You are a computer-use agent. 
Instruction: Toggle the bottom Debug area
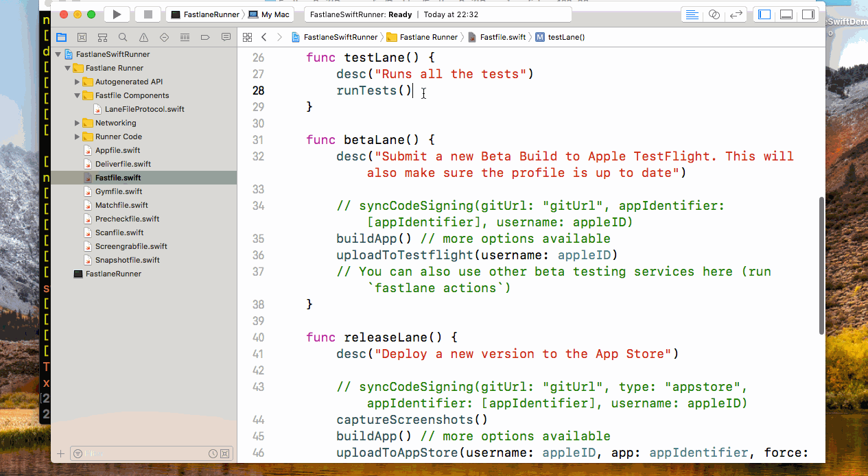(x=786, y=14)
